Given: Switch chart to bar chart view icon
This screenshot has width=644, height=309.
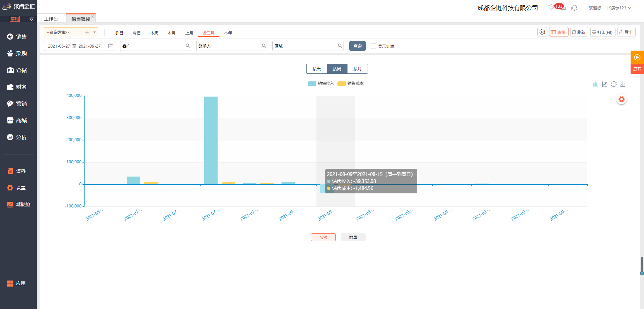Looking at the screenshot, I should 595,84.
